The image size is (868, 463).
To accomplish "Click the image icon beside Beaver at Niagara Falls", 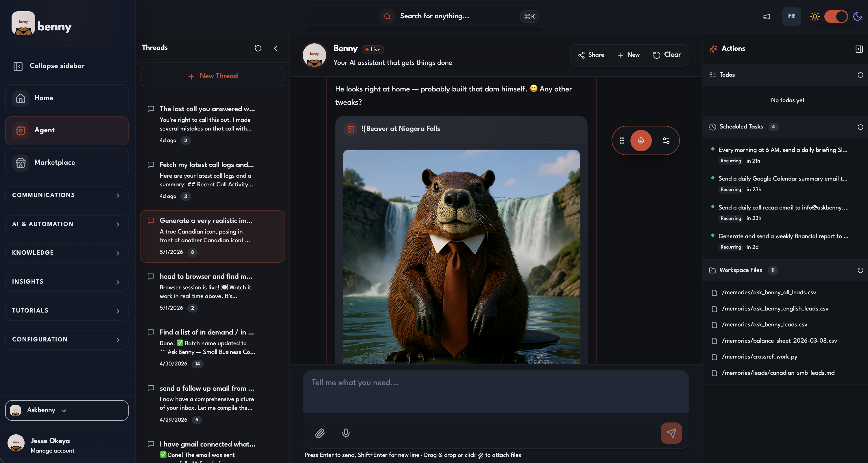I will [x=351, y=129].
